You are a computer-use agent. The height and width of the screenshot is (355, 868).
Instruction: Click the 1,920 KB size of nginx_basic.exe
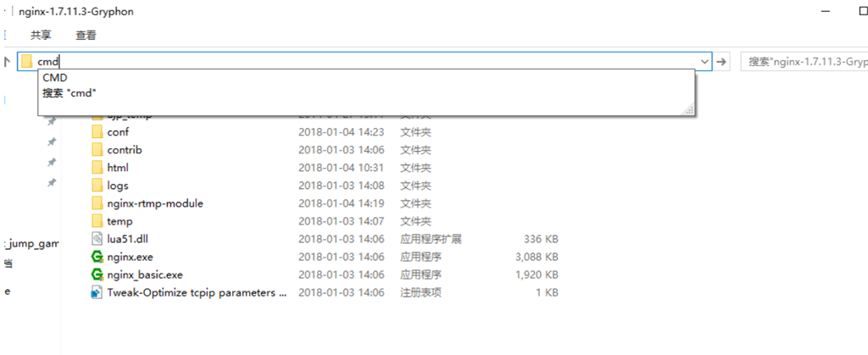tap(537, 275)
